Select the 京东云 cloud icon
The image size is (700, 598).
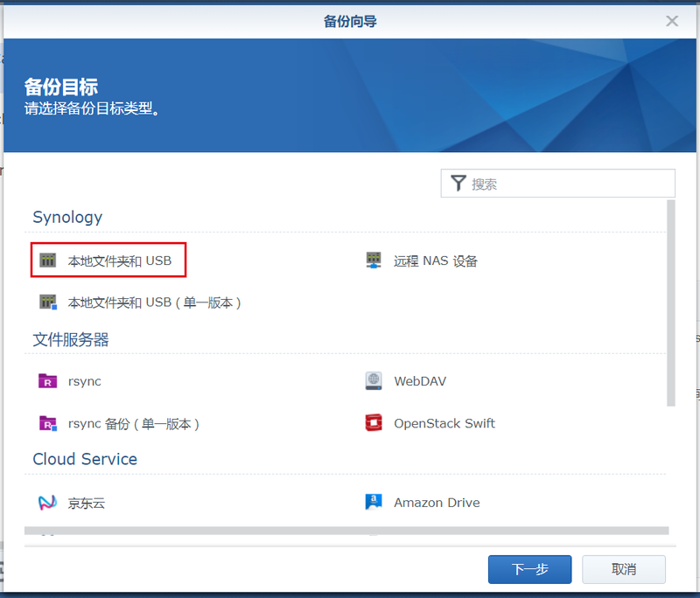(x=48, y=503)
